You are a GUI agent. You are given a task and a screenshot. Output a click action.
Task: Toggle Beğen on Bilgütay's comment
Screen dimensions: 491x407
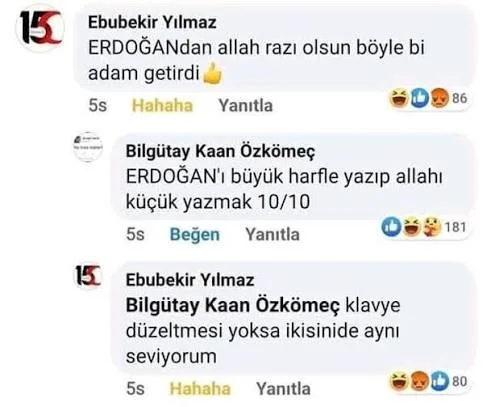click(195, 234)
